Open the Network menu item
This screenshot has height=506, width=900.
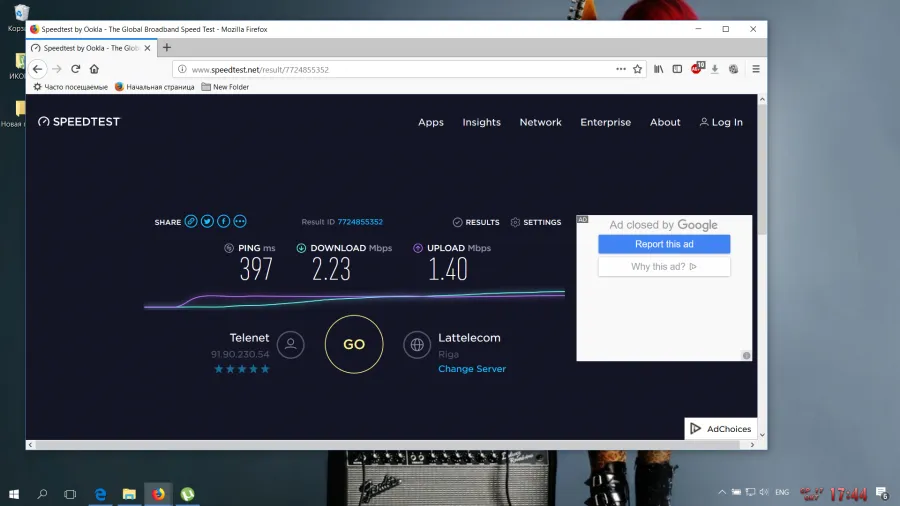[x=541, y=122]
